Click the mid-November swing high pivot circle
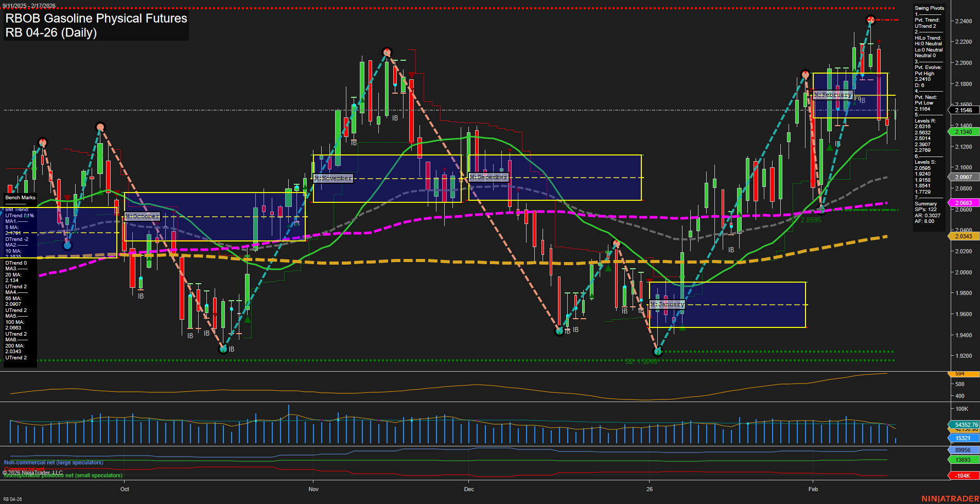This screenshot has height=504, width=980. pos(387,52)
